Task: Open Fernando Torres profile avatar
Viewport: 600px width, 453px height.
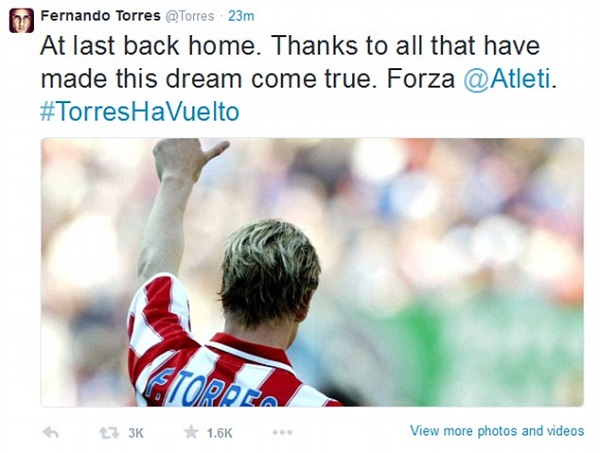Action: [21, 20]
